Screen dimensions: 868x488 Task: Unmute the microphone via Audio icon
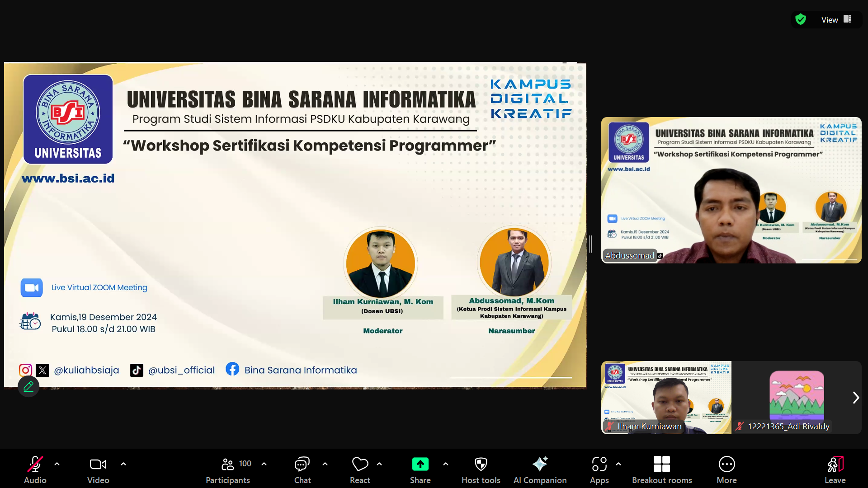coord(35,465)
